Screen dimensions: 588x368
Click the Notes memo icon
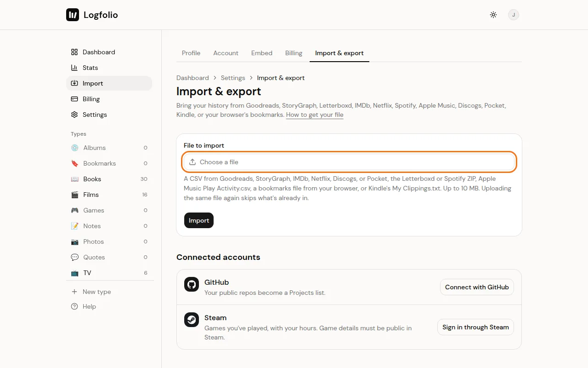pyautogui.click(x=74, y=226)
